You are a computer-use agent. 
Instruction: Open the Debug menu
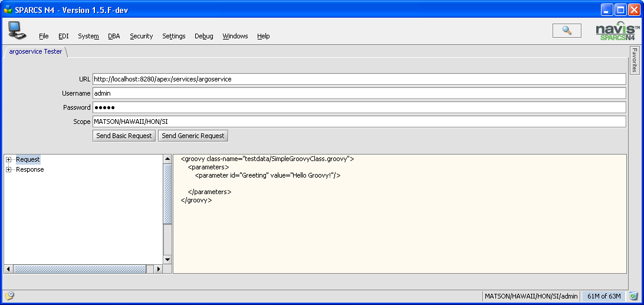203,36
